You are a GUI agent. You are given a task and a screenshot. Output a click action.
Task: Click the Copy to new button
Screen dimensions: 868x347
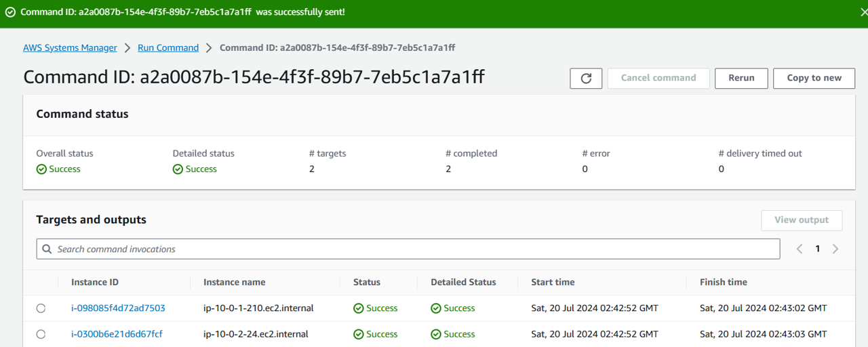[x=814, y=78]
